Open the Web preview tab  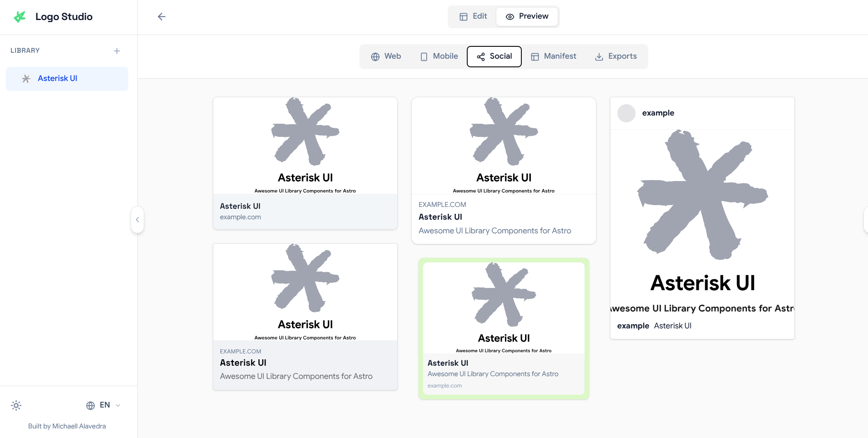[386, 56]
